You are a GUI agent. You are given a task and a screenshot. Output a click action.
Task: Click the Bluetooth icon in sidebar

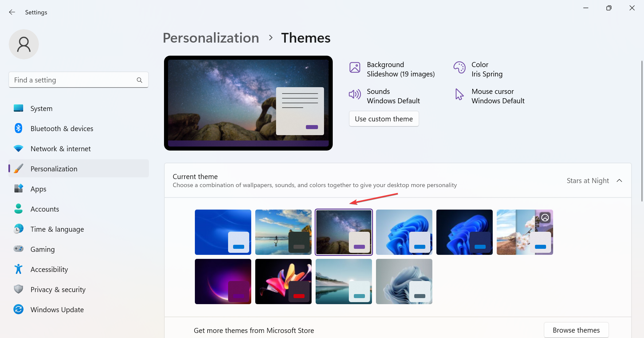[x=18, y=128]
